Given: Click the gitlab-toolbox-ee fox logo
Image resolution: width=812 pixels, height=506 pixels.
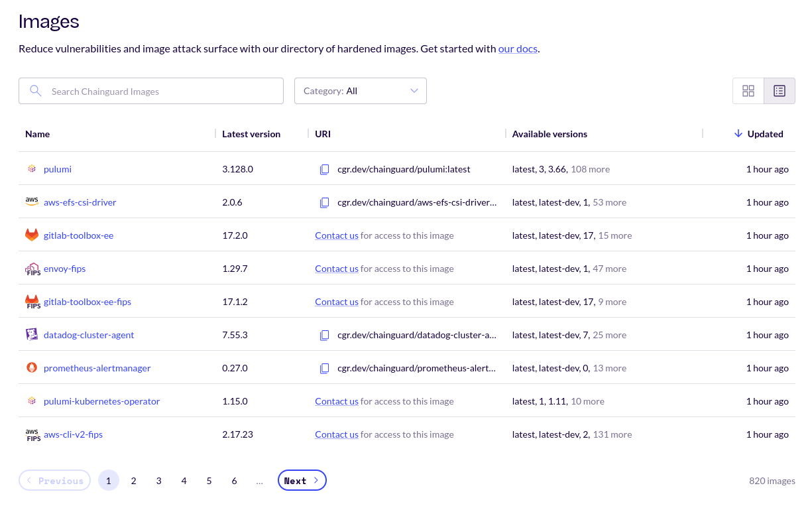Looking at the screenshot, I should pyautogui.click(x=32, y=235).
